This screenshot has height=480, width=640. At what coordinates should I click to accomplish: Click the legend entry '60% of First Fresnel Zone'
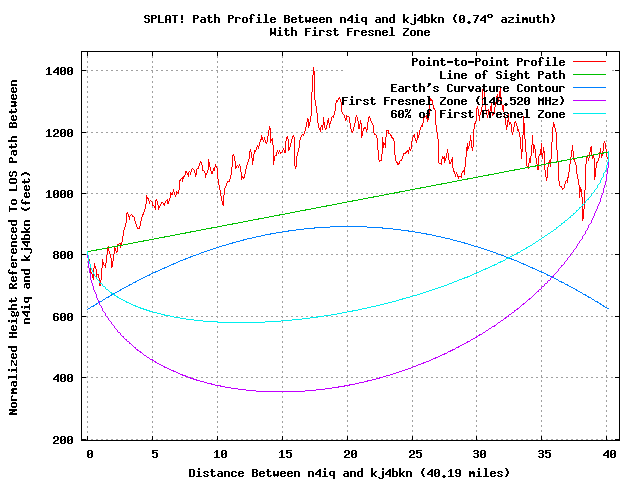478,114
